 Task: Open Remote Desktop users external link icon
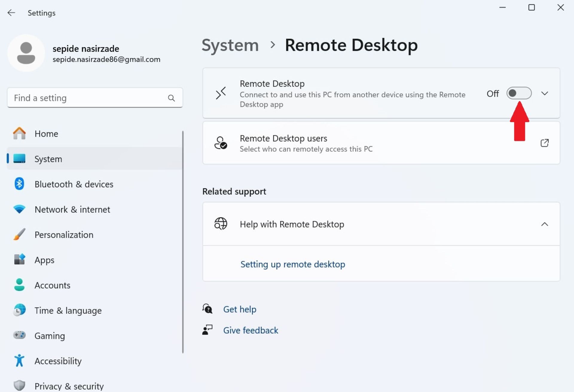[x=544, y=143]
